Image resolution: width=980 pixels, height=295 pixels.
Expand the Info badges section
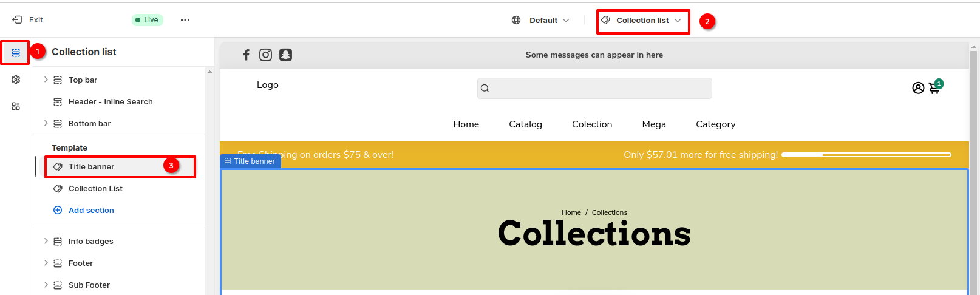pos(46,241)
